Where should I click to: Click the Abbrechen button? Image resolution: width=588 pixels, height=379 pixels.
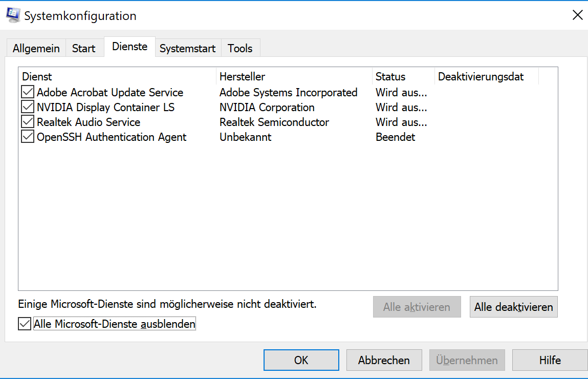[384, 360]
